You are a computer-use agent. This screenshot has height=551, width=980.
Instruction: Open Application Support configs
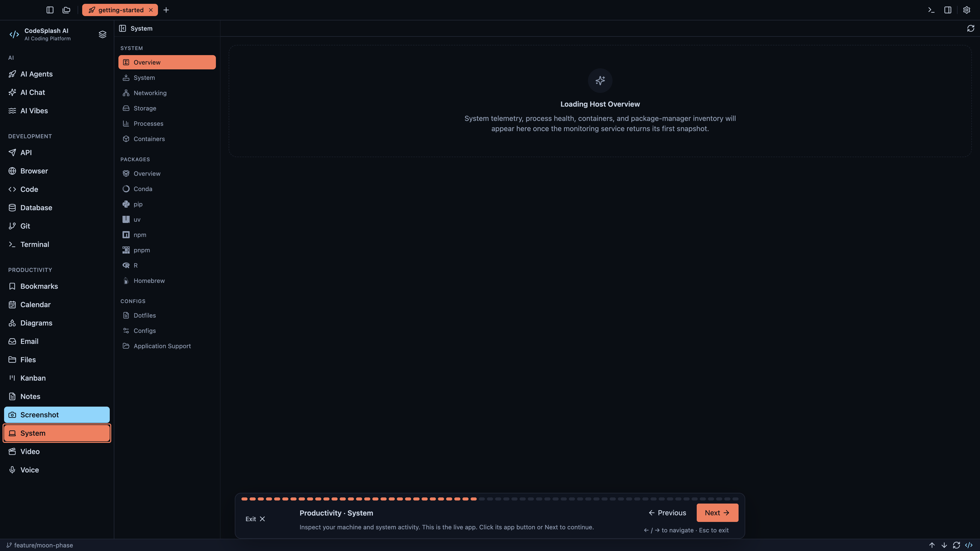pos(167,346)
